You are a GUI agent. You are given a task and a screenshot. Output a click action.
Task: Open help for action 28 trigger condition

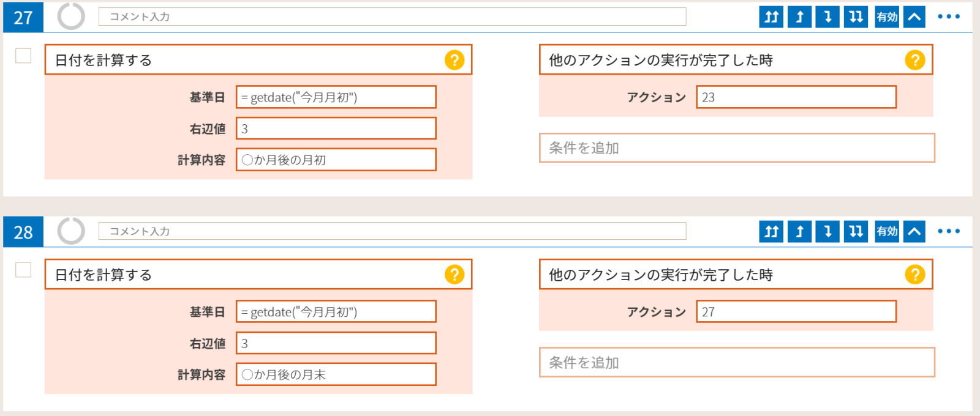[914, 275]
